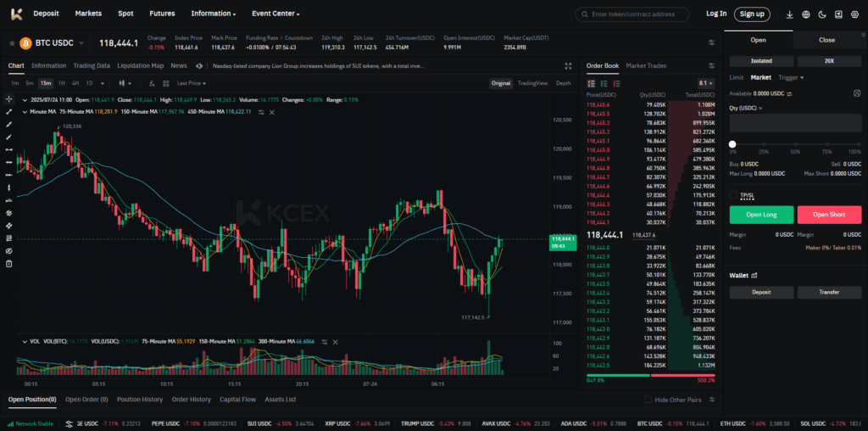This screenshot has width=868, height=431.
Task: Open the Order History tab
Action: (x=191, y=400)
